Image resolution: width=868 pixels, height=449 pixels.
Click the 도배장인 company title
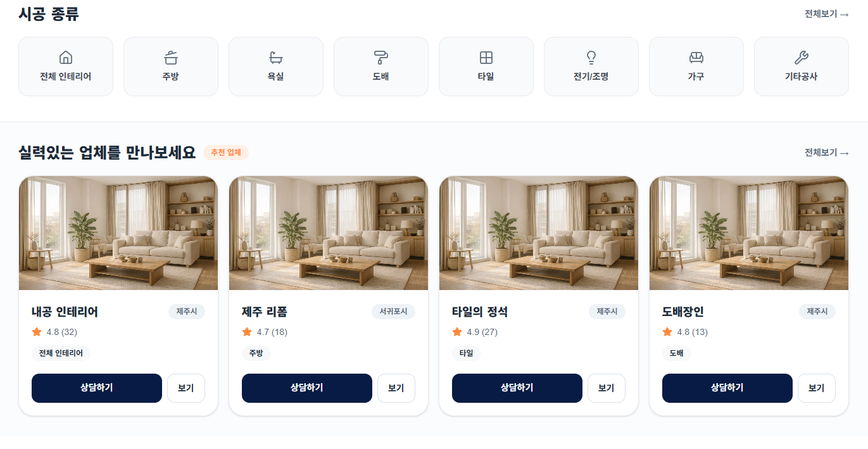(683, 312)
